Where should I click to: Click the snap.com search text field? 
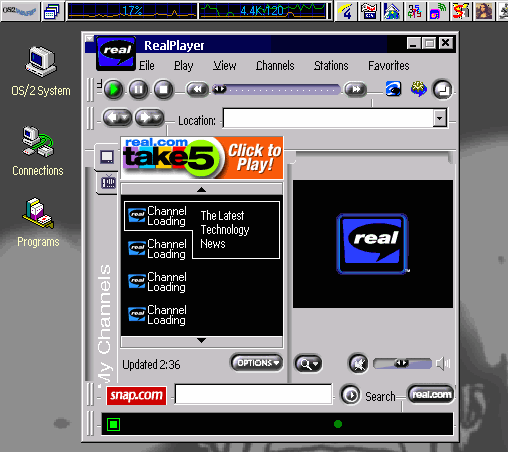(x=253, y=394)
